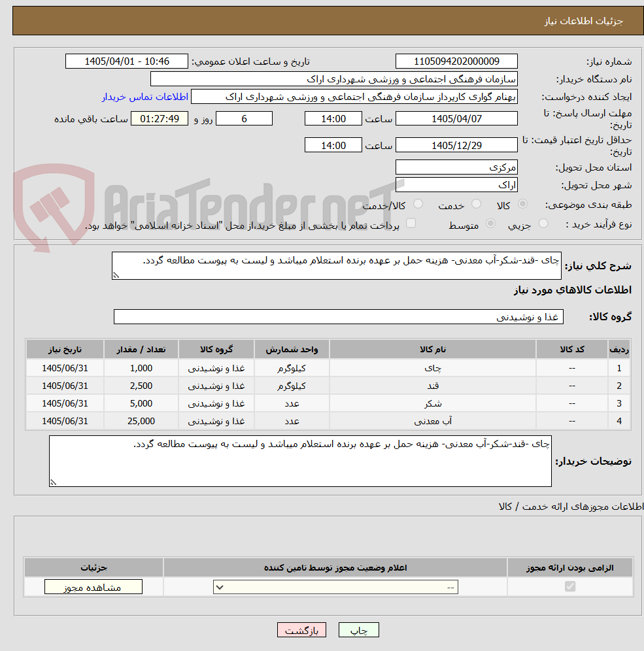Click deadline time field 14:00 beside 1405/04/07
Image resolution: width=644 pixels, height=651 pixels.
pyautogui.click(x=333, y=119)
